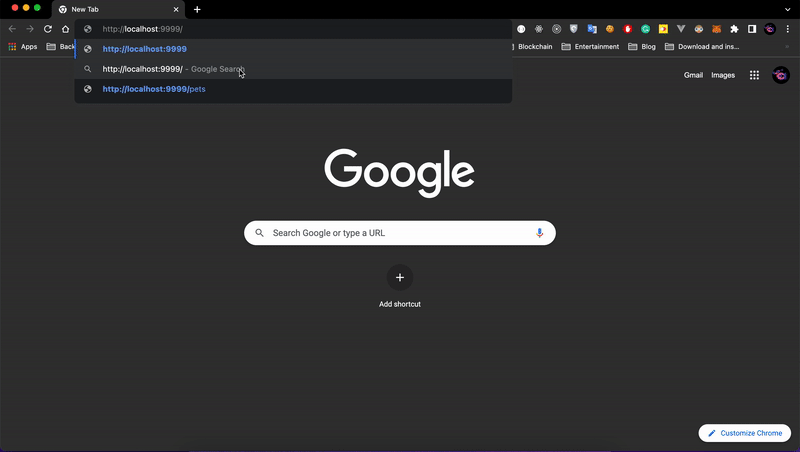Select the New Tab tab
Image resolution: width=800 pixels, height=452 pixels.
tap(118, 10)
